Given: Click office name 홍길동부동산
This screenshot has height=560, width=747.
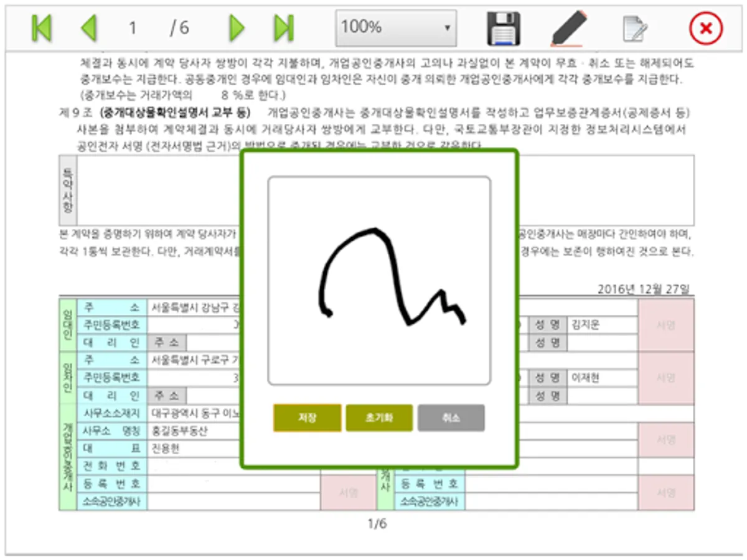Looking at the screenshot, I should click(x=180, y=431).
